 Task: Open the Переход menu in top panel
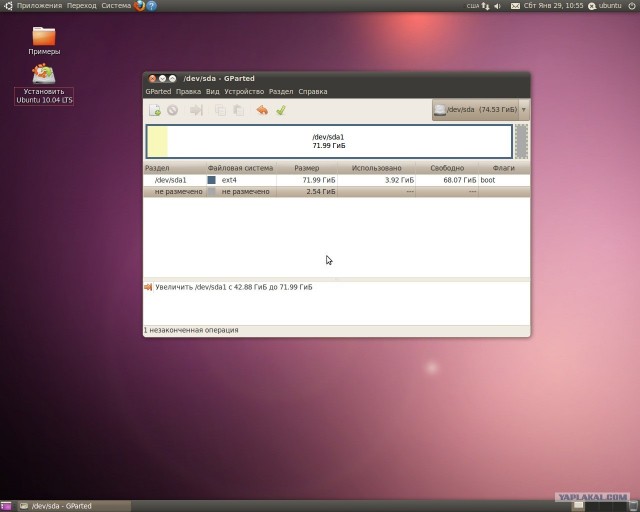82,6
